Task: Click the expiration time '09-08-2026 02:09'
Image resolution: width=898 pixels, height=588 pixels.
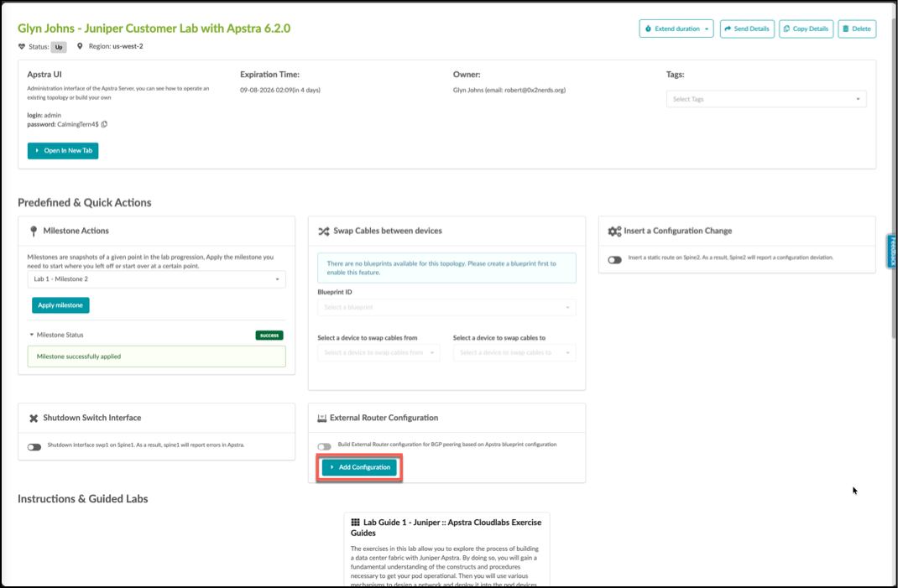Action: coord(266,90)
